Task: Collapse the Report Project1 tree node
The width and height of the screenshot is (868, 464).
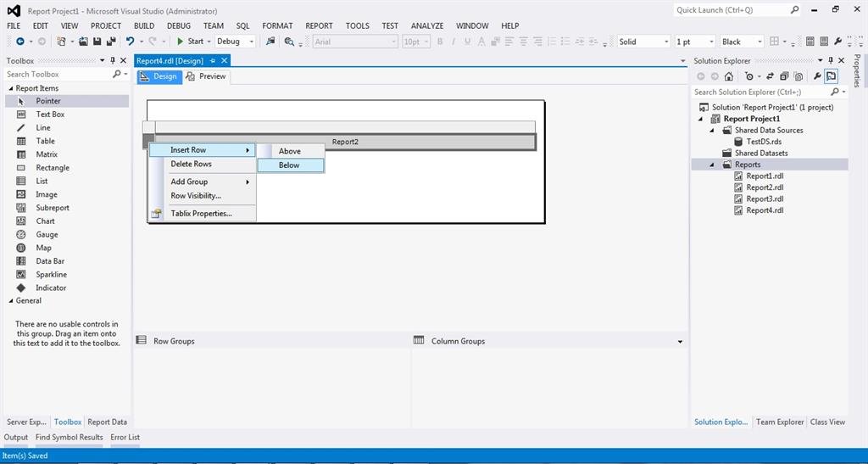Action: (x=701, y=119)
